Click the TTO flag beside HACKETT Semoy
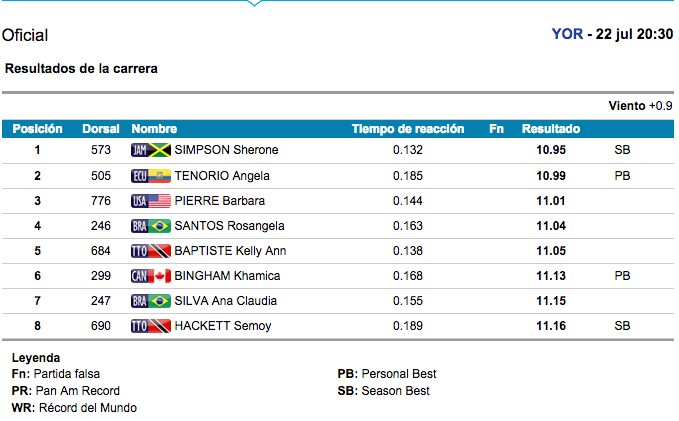679x421 pixels. coord(151,326)
